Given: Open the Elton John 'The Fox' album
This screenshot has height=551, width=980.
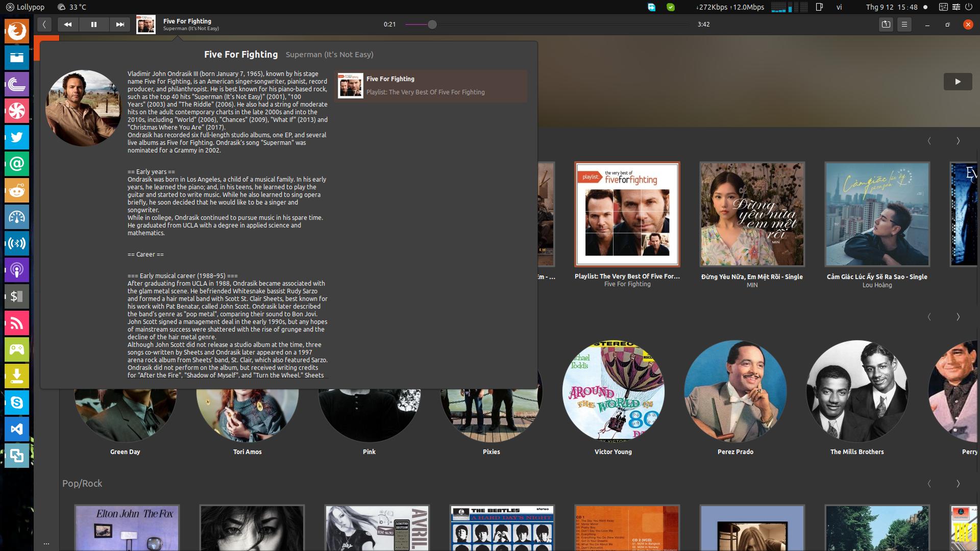Looking at the screenshot, I should (x=127, y=528).
